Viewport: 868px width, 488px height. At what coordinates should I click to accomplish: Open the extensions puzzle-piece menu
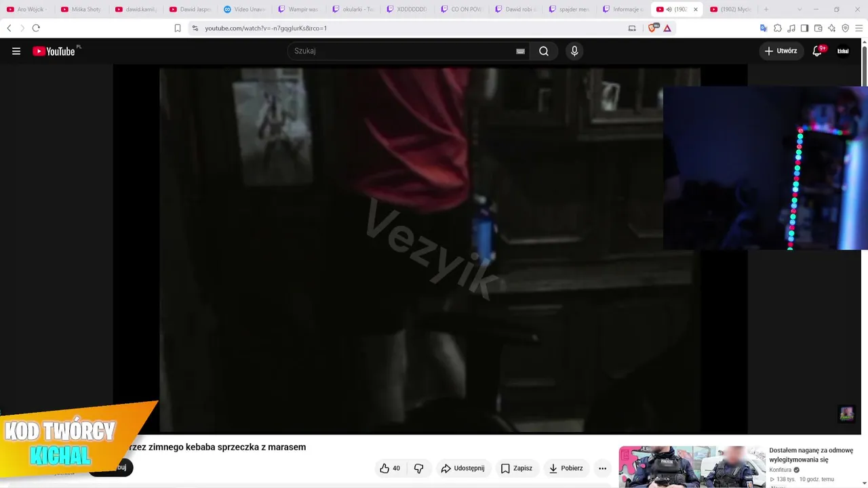[x=778, y=28]
